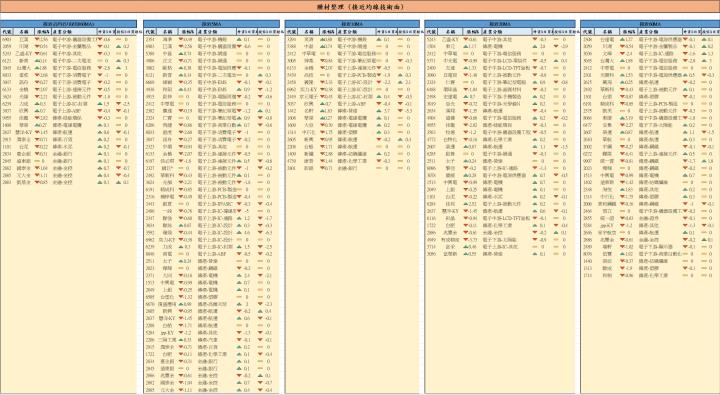This screenshot has width=720, height=395.
Task: Click 乙盛-KY in the fourth table
Action: click(450, 40)
